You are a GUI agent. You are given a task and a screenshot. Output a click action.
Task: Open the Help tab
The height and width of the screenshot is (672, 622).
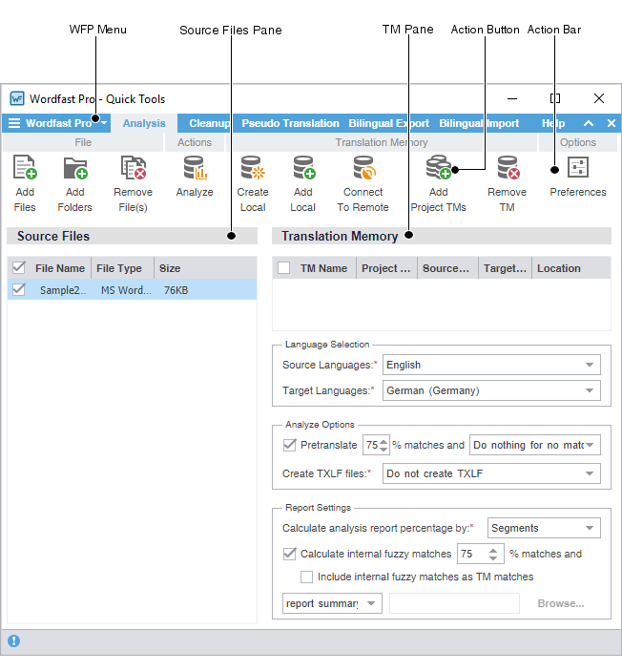click(553, 123)
